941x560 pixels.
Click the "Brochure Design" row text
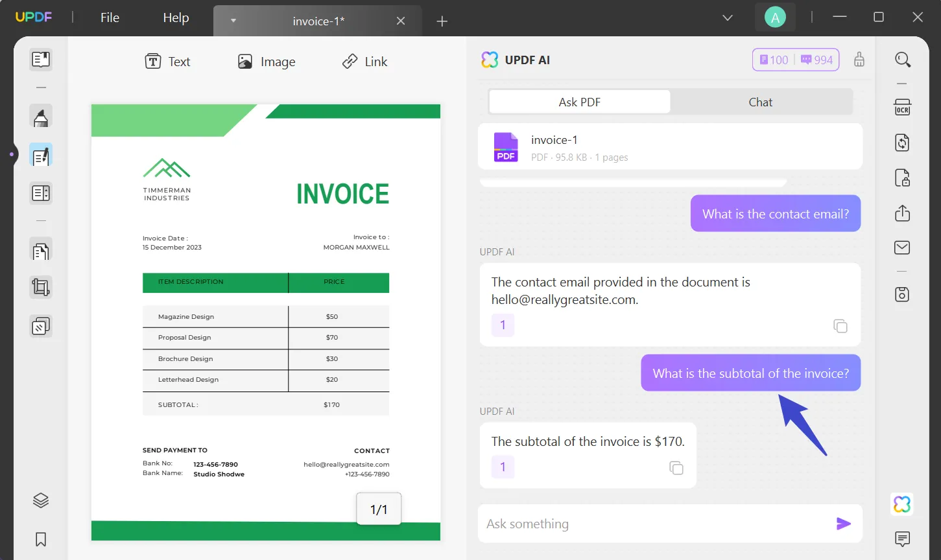(x=185, y=359)
